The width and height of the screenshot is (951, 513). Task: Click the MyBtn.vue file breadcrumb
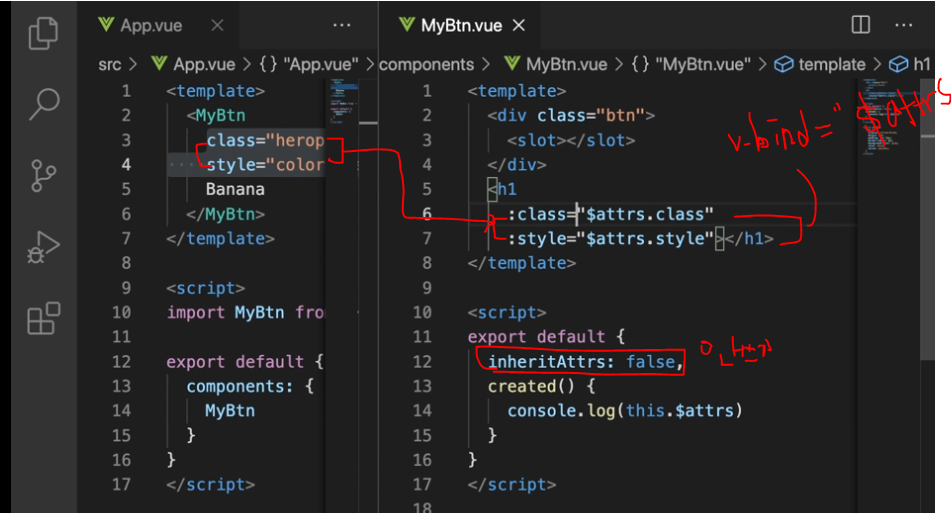click(556, 64)
